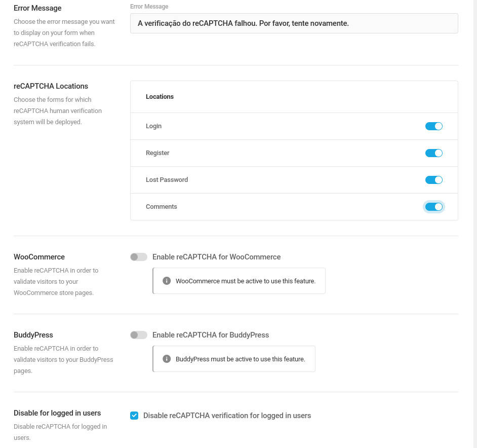Click the Register row label
The height and width of the screenshot is (448, 477).
[x=157, y=153]
